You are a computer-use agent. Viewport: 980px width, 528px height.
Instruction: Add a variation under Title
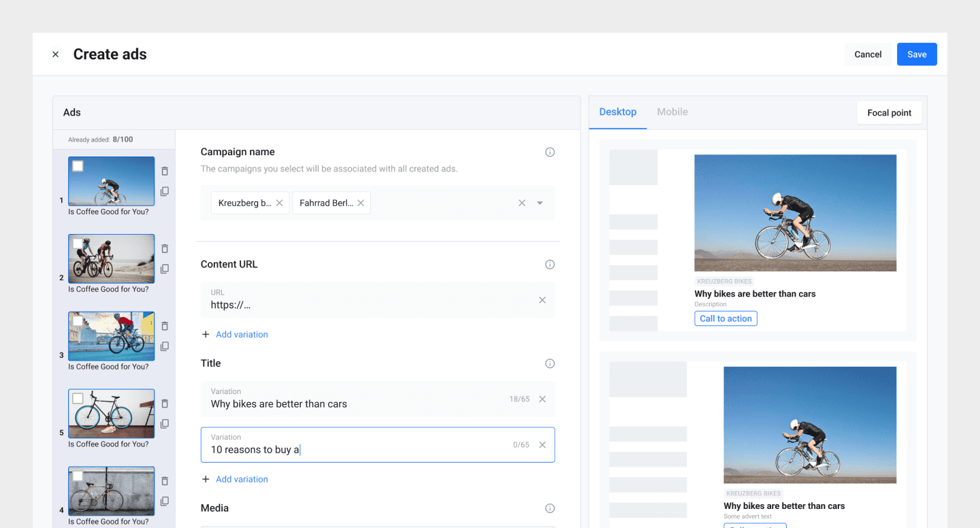click(x=235, y=480)
